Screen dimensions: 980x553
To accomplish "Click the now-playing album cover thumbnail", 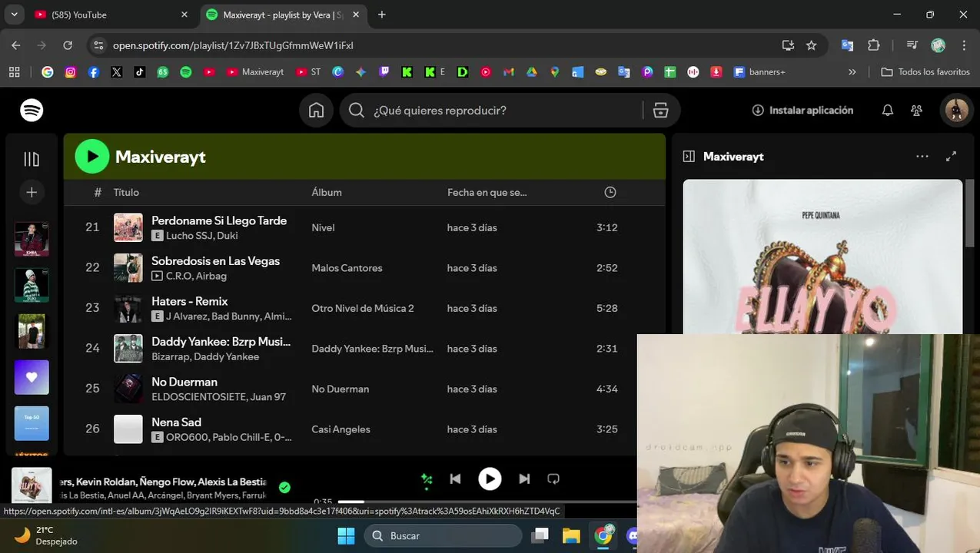I will click(32, 485).
